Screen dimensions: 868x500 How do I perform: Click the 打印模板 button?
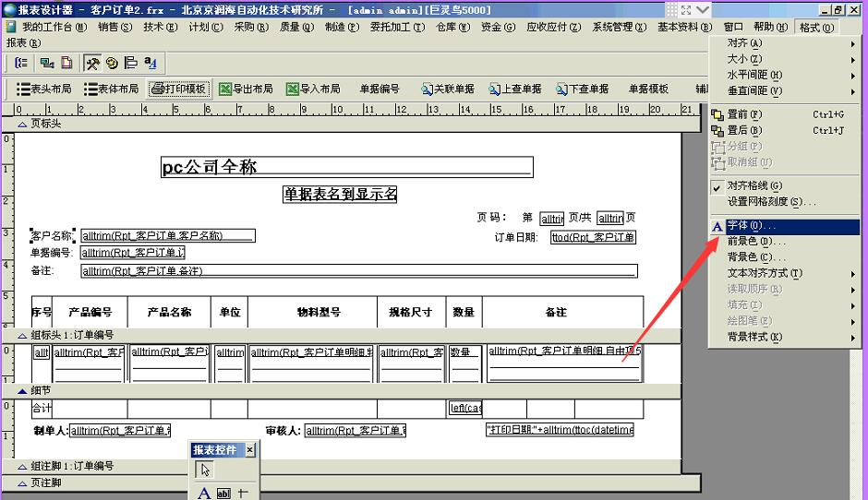178,89
